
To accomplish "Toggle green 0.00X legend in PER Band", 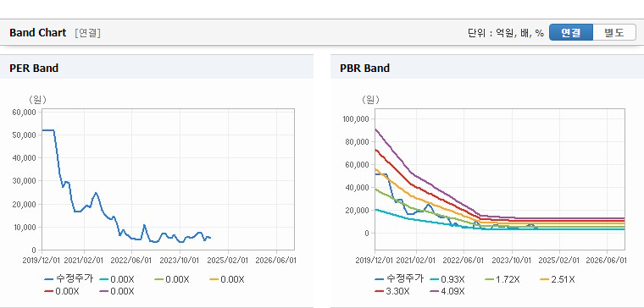I will tap(172, 279).
